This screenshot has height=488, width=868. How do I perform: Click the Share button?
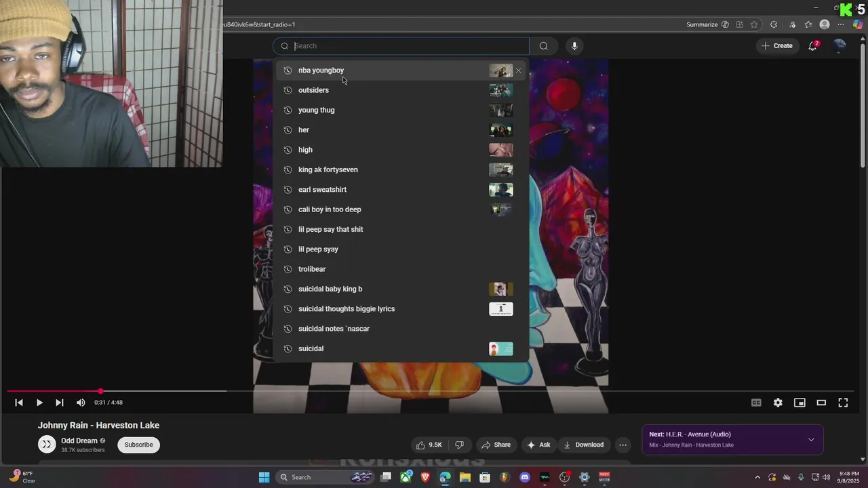pos(496,445)
